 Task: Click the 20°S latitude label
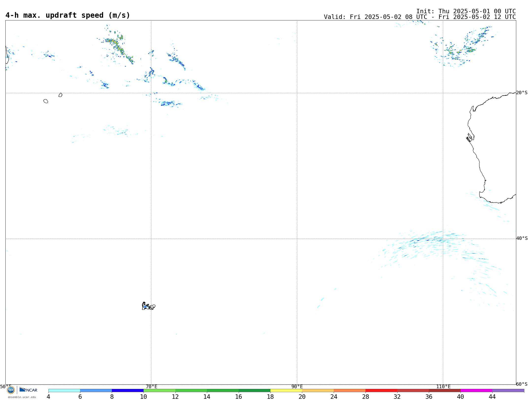[x=522, y=93]
